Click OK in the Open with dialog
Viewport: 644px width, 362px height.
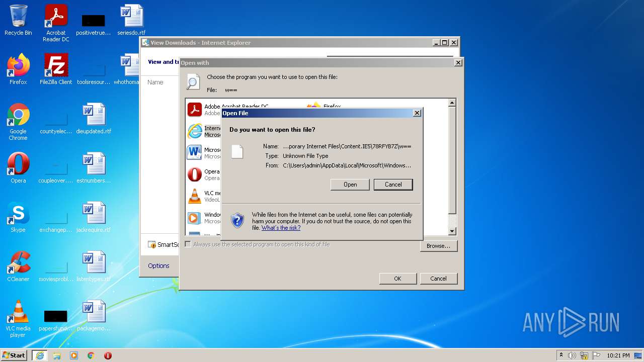(397, 279)
